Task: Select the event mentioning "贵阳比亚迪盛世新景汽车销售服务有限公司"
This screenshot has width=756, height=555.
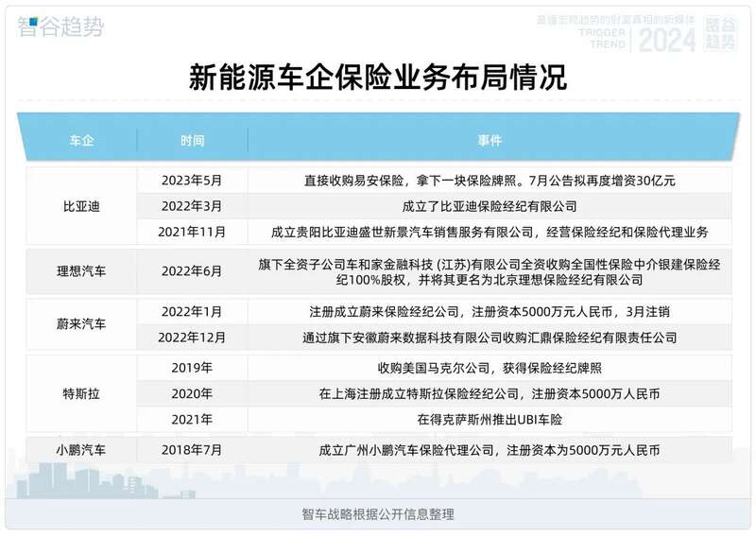Action: point(490,232)
